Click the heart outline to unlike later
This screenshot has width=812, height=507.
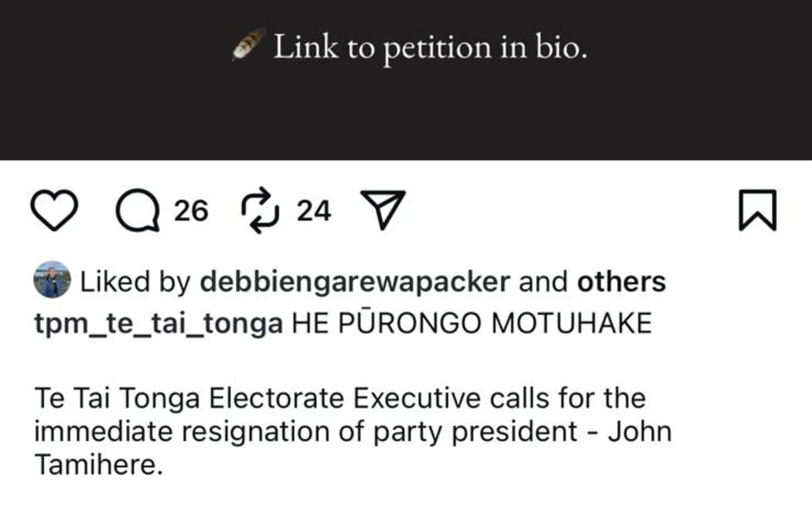[56, 209]
